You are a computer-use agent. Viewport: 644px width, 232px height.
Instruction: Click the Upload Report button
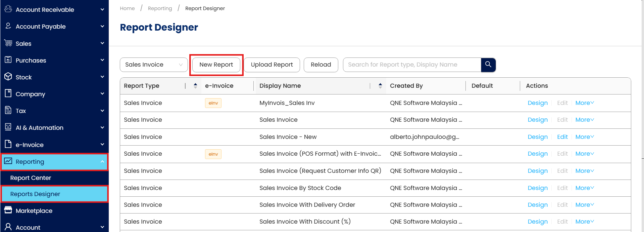pos(271,65)
